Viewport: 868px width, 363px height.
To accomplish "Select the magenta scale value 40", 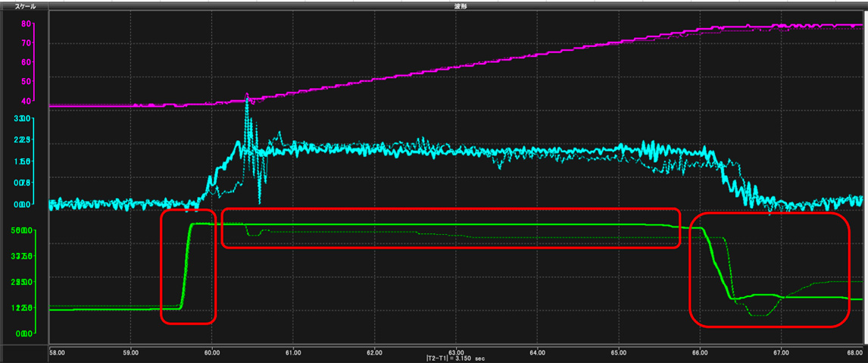I will (25, 101).
